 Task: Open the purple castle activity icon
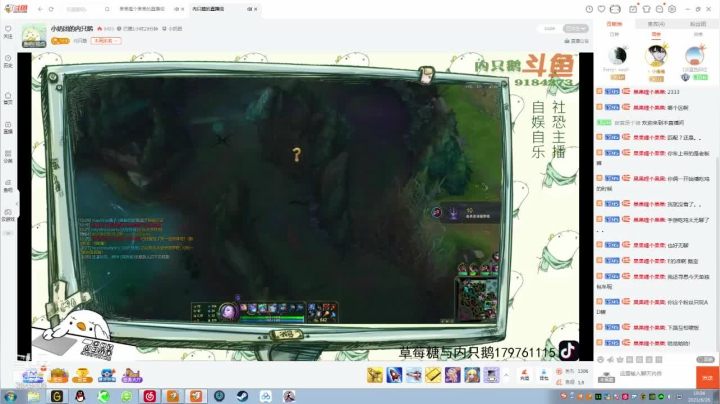point(131,375)
